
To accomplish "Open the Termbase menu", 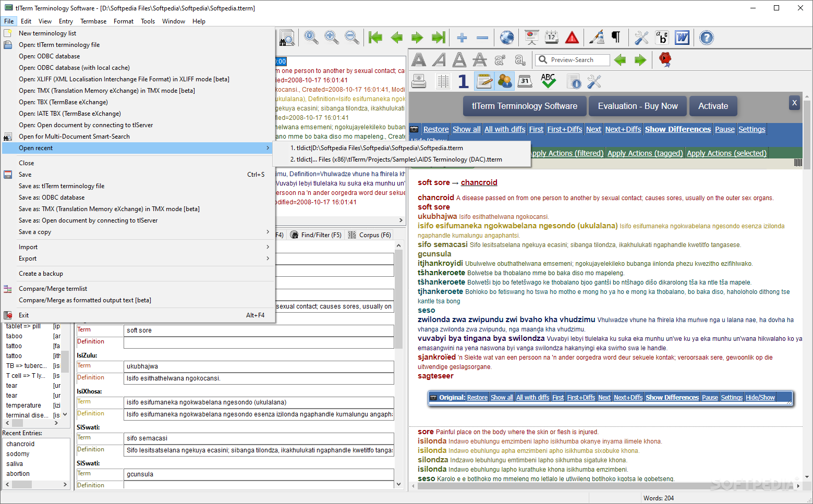I will [x=93, y=21].
